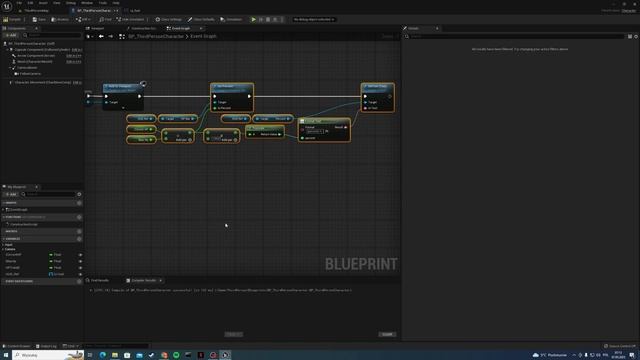Open the Output Log
640x360 pixels.
click(46, 346)
